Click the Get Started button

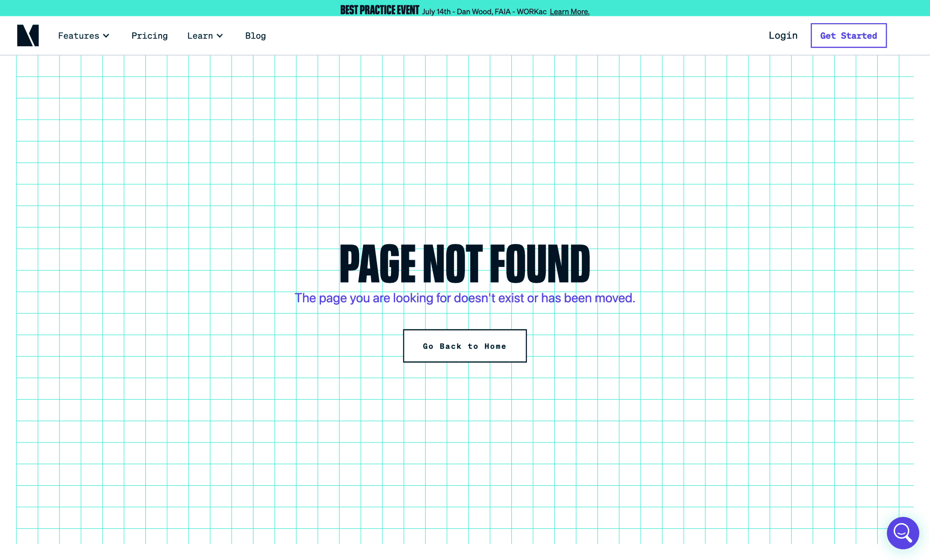coord(848,35)
